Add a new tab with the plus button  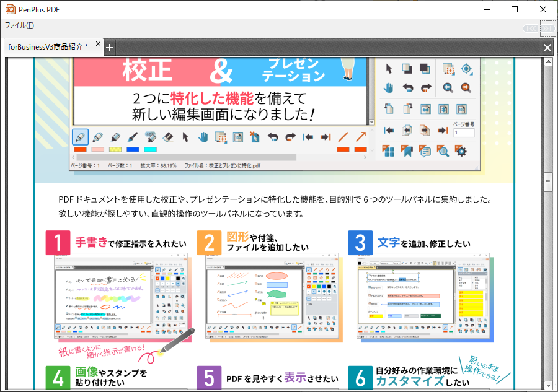click(110, 48)
